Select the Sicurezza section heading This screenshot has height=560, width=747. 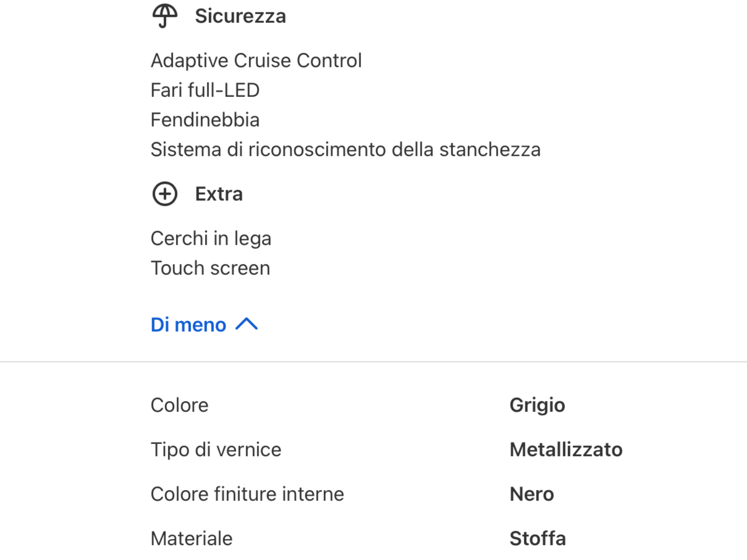[240, 16]
